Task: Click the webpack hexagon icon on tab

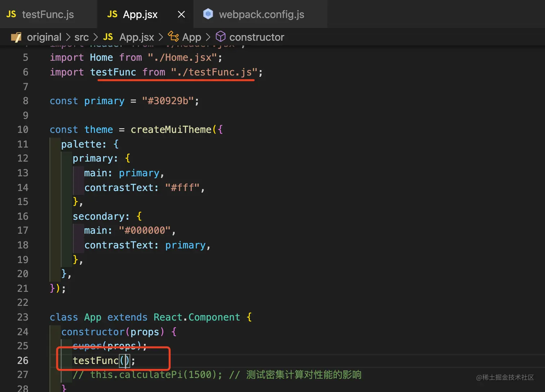Action: point(208,14)
